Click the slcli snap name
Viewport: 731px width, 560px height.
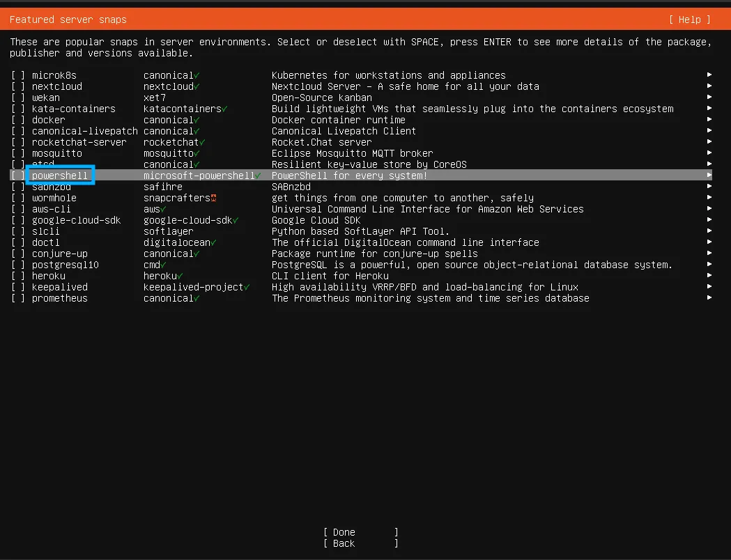(46, 231)
